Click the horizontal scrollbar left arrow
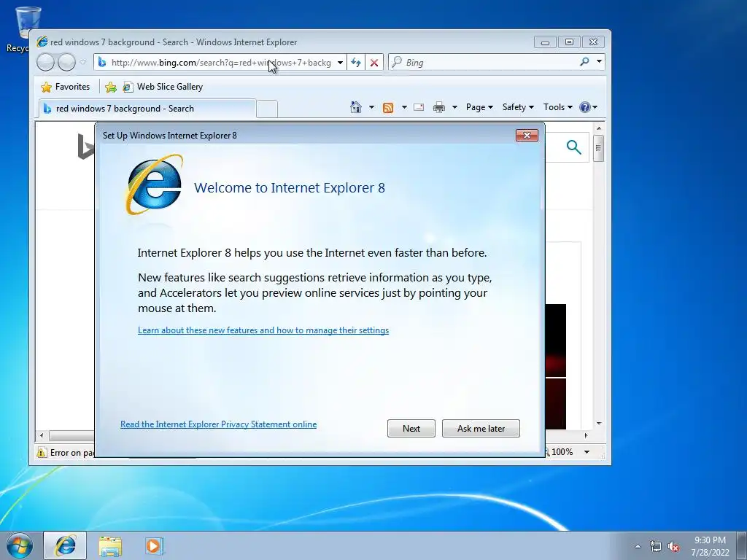The height and width of the screenshot is (560, 747). (42, 435)
